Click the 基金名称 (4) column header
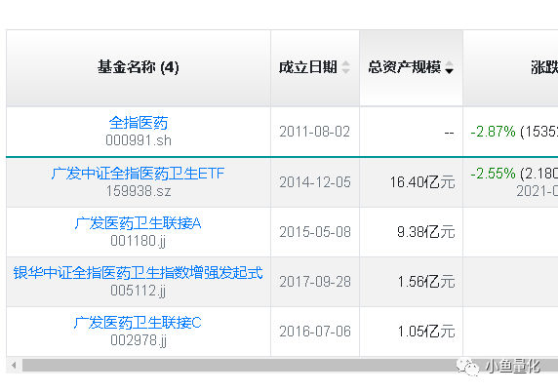This screenshot has height=392, width=558. [139, 67]
